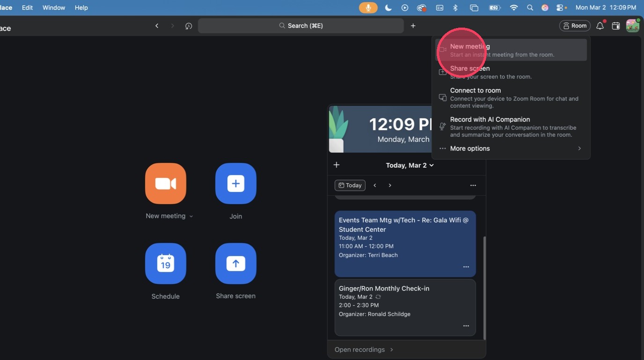The image size is (644, 360).
Task: Click the Room button
Action: 575,26
